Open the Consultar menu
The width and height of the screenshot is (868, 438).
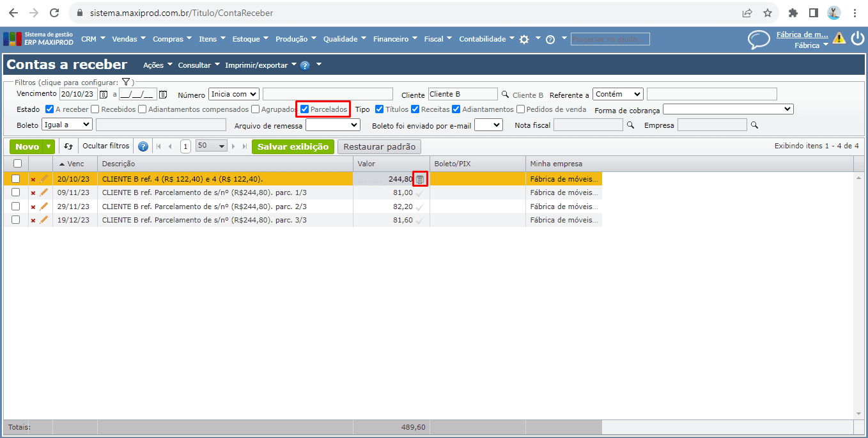click(199, 65)
